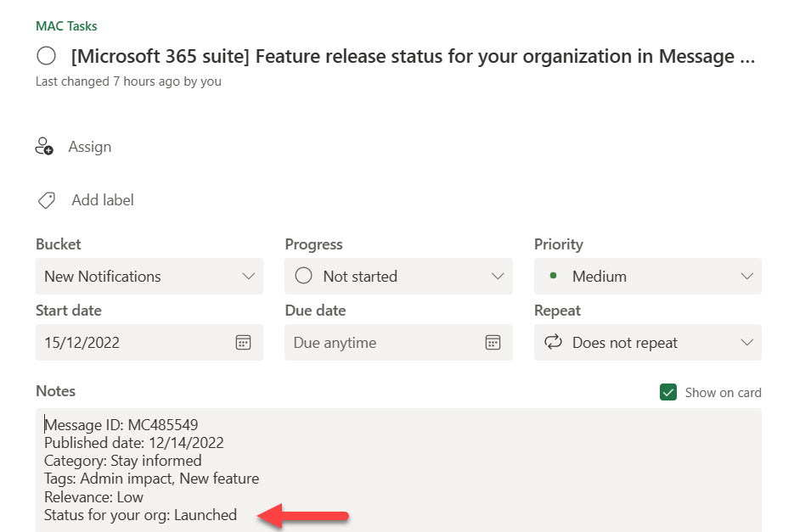
Task: Uncheck the Show on card checkbox
Action: pos(668,392)
